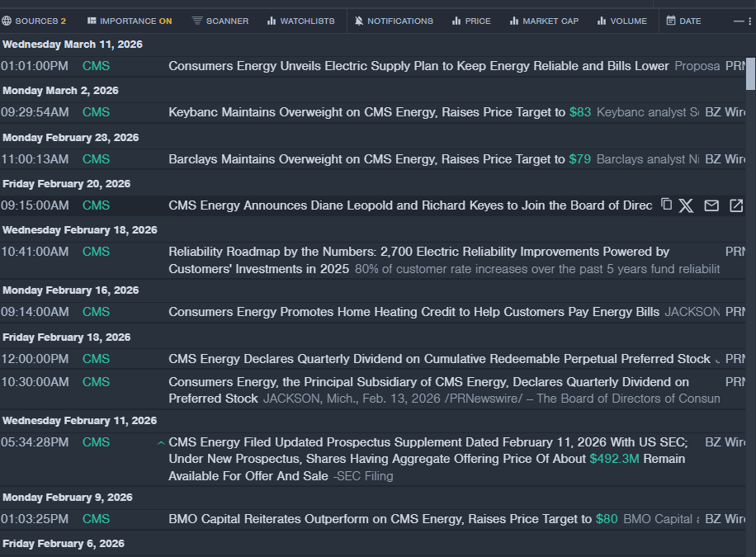Copy the Diane Leopold headline to clipboard

(667, 205)
